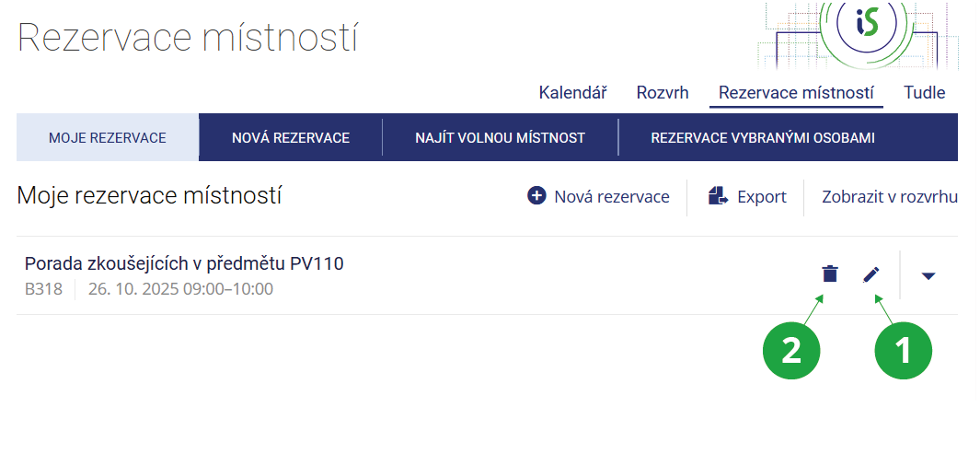Open Tudle from the top navigation

pos(925,92)
